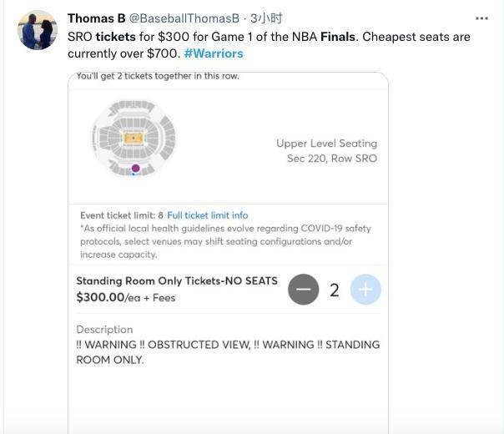The image size is (504, 434).
Task: Click the minus button to reduce tickets
Action: [x=304, y=290]
